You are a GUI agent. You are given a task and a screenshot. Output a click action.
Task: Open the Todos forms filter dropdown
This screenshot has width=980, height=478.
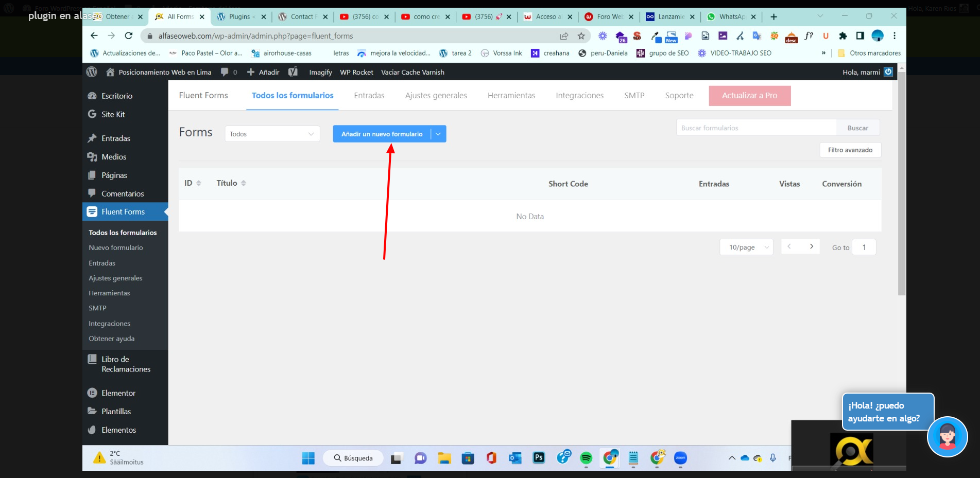272,134
